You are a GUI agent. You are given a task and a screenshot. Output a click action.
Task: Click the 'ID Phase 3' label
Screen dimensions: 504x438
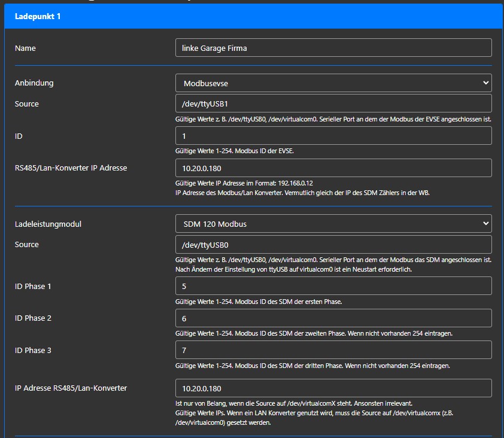tap(33, 350)
